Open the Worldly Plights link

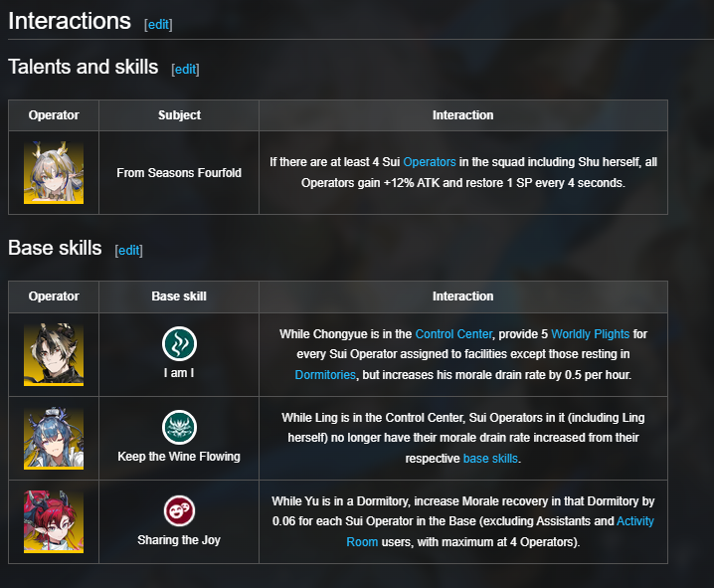[x=590, y=334]
